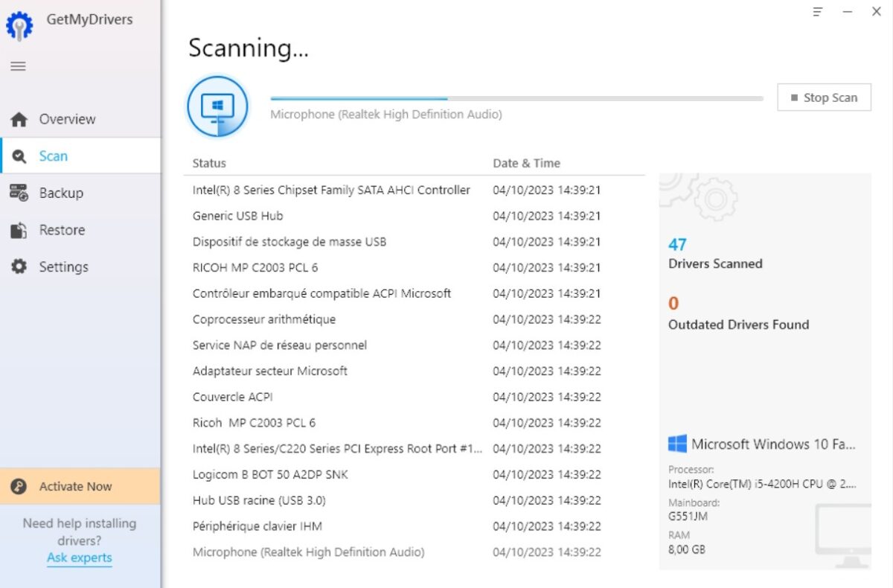Image resolution: width=893 pixels, height=588 pixels.
Task: Click the Intel Core i5-4200H processor value
Action: coord(762,484)
